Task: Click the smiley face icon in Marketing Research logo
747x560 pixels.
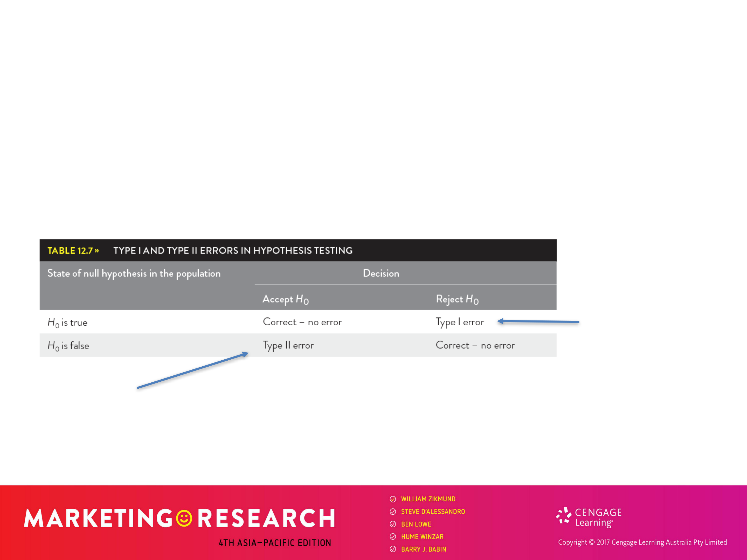Action: (x=184, y=518)
